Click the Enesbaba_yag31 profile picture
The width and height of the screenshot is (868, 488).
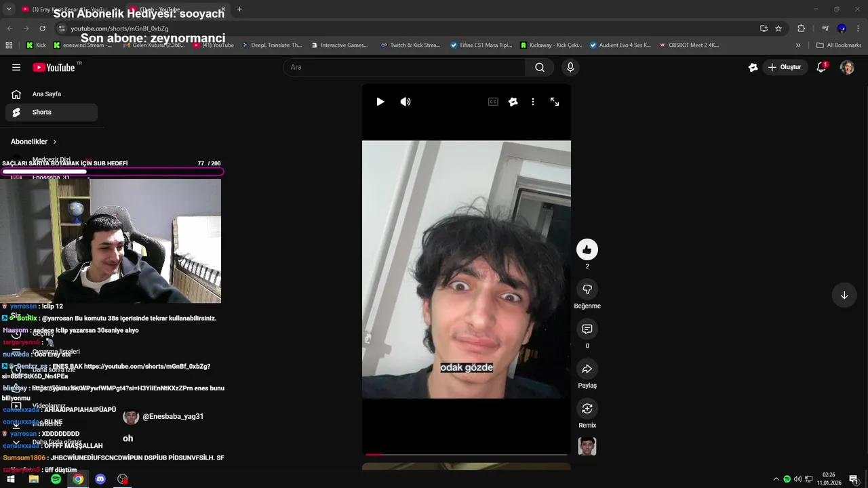(x=131, y=417)
